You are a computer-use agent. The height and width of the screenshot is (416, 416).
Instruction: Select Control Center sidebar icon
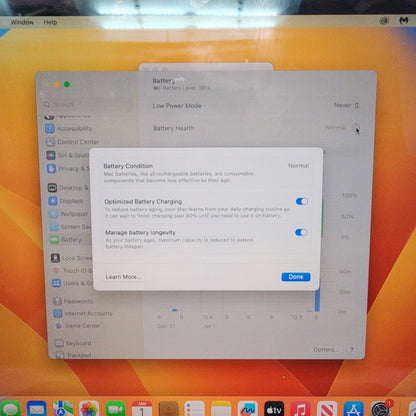point(50,142)
